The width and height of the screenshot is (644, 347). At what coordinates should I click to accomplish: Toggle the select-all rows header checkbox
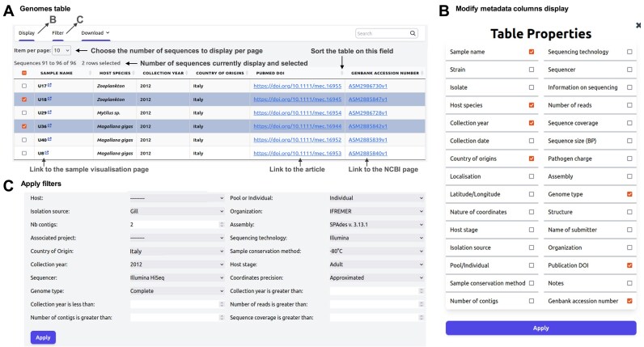24,73
